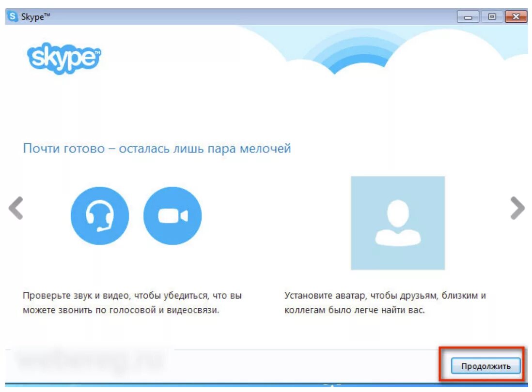Minimize the Skype window
532x392 pixels.
(468, 16)
